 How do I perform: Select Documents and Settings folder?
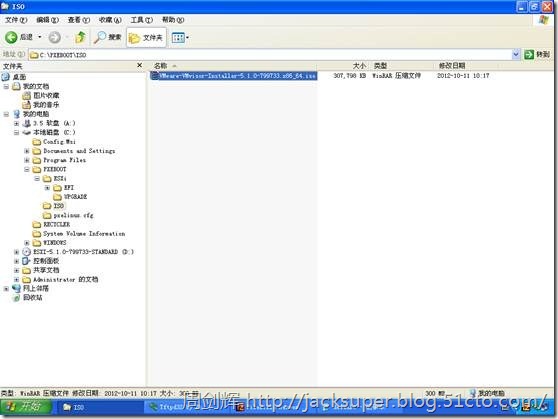coord(79,151)
